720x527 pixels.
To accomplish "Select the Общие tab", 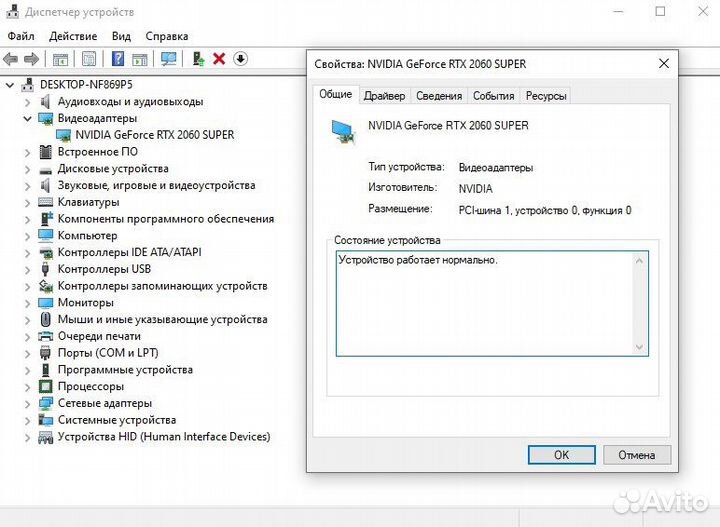I will point(336,94).
